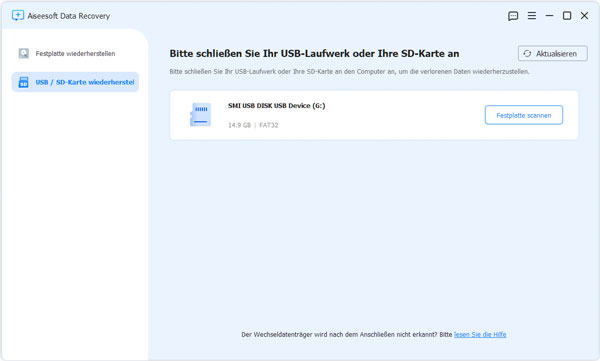Open the feedback chat icon

pos(513,16)
